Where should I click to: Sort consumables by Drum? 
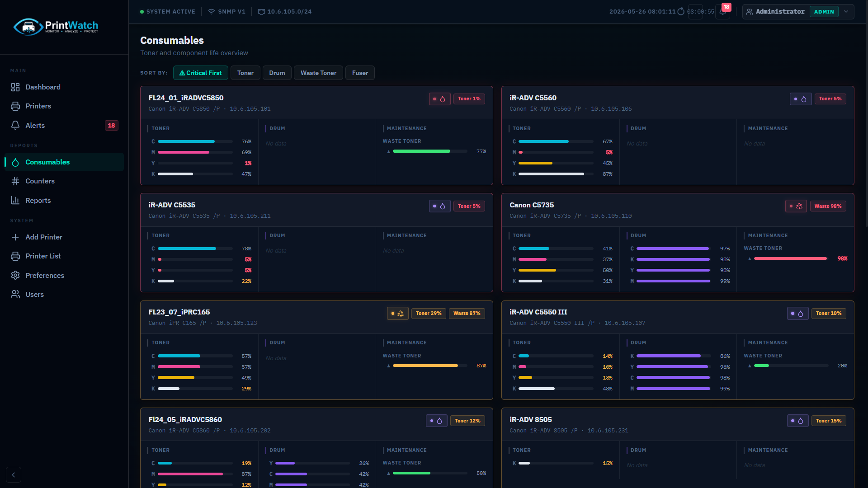(x=277, y=73)
